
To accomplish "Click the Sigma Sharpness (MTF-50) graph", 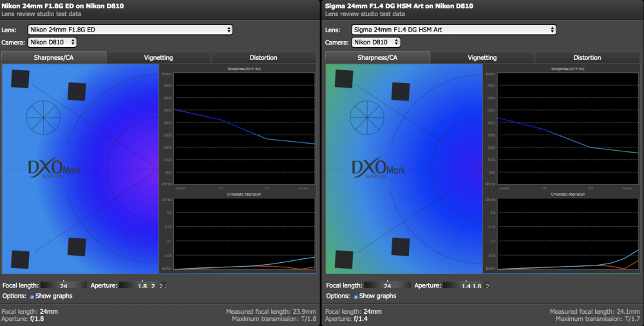I will (x=567, y=129).
